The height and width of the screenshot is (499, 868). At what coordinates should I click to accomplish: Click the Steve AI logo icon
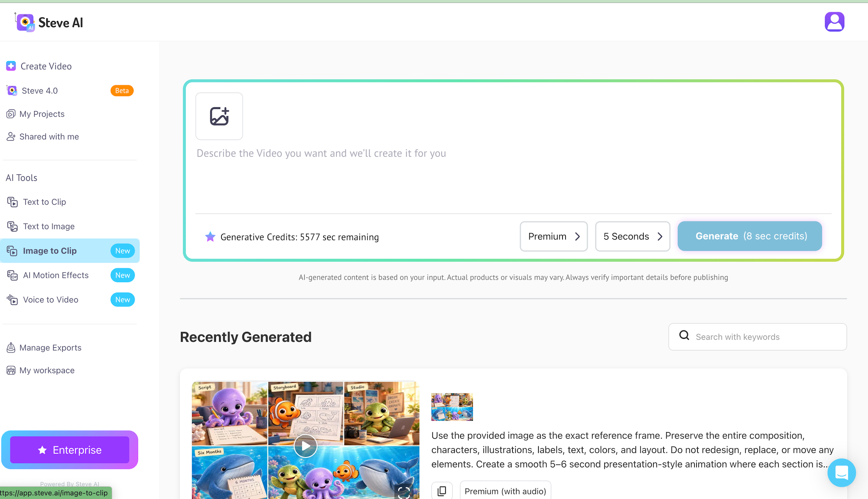[x=25, y=23]
